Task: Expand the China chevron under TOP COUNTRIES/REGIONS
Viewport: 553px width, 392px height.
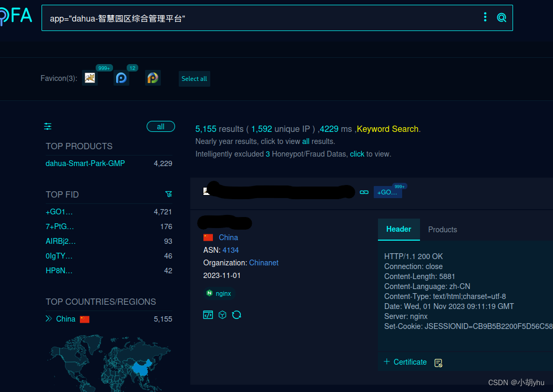Action: (49, 318)
